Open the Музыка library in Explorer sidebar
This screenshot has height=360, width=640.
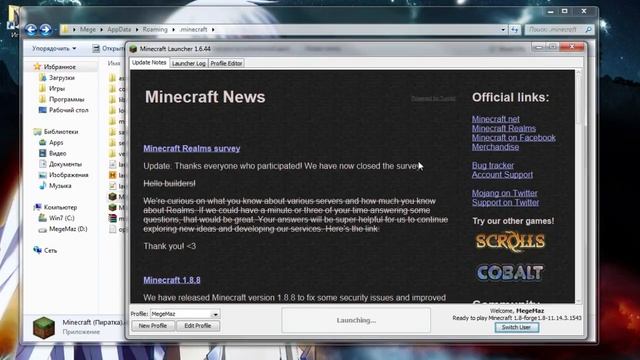pos(60,186)
